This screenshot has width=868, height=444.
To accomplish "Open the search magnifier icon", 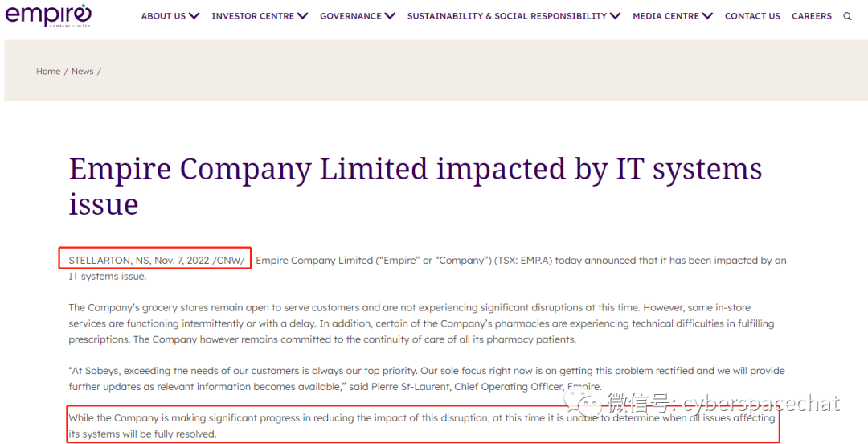I will 847,16.
